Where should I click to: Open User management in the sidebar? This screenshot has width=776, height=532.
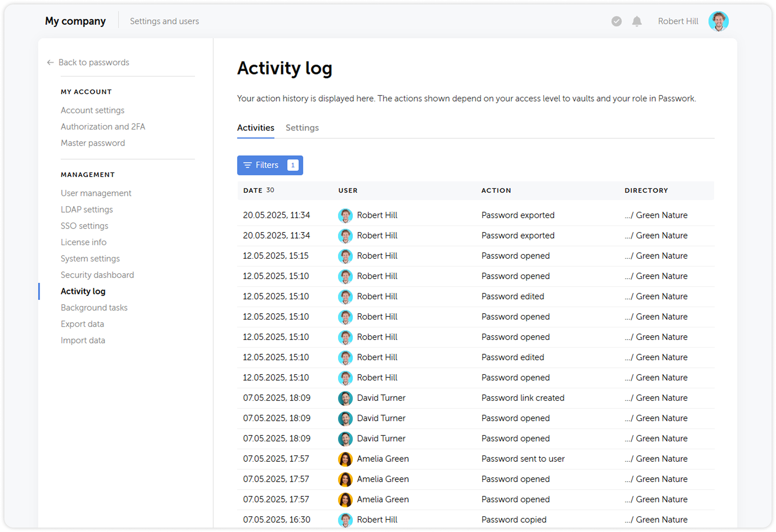click(96, 193)
